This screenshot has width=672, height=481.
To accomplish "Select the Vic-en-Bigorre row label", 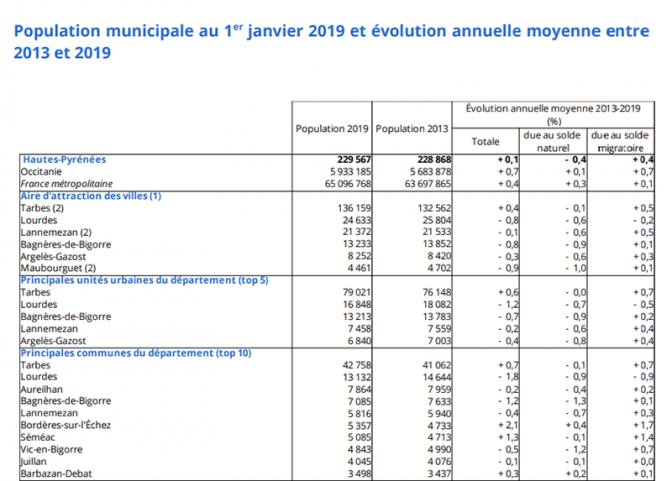I will pos(52,448).
